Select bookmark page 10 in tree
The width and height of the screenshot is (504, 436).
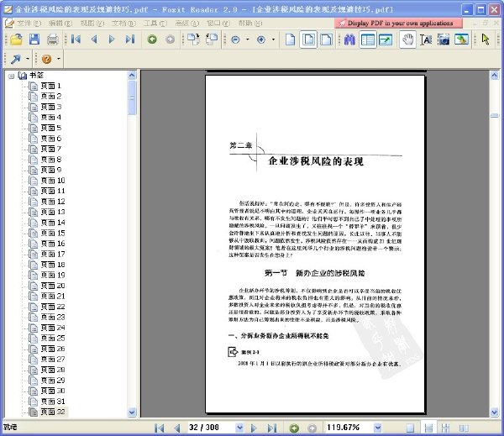[53, 181]
